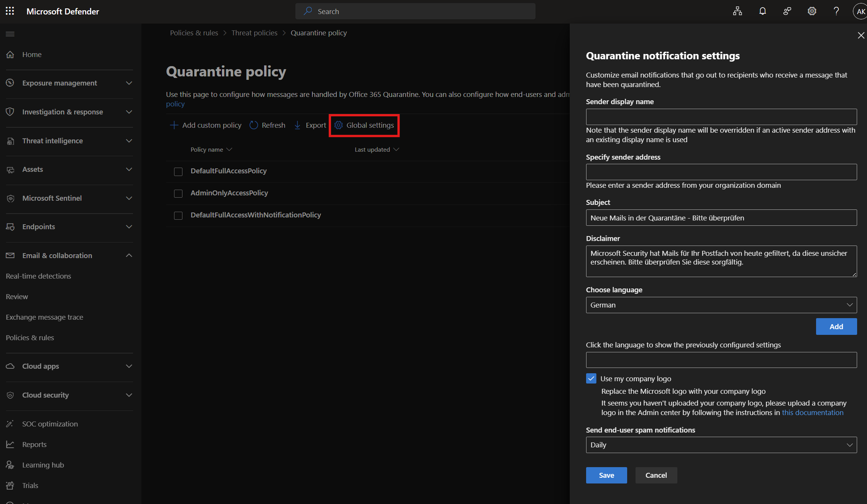Open Policies & rules in sidebar

(x=30, y=338)
